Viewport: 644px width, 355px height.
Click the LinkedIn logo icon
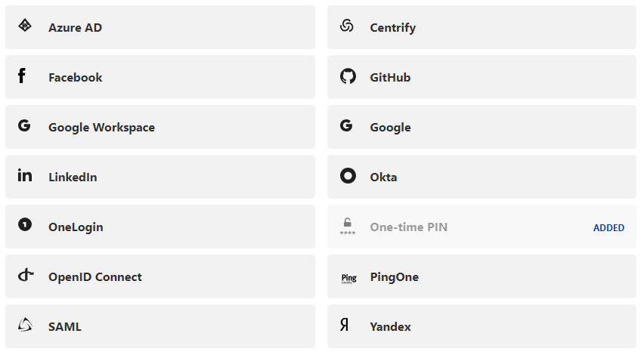coord(25,175)
